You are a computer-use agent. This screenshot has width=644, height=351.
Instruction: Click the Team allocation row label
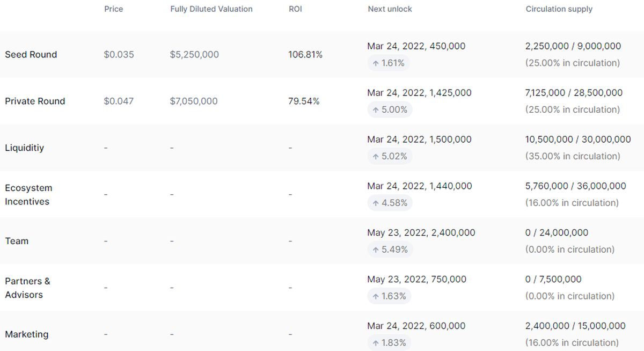pyautogui.click(x=17, y=242)
